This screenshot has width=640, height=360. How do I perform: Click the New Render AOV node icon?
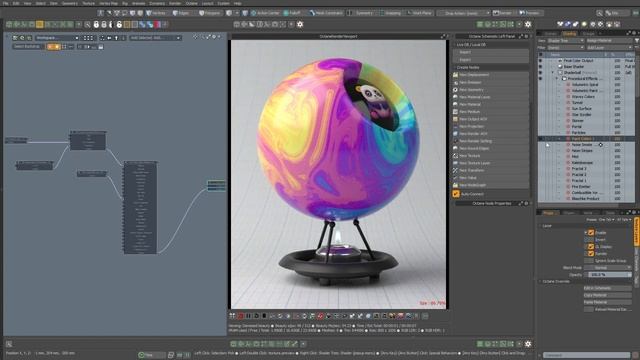tap(456, 133)
